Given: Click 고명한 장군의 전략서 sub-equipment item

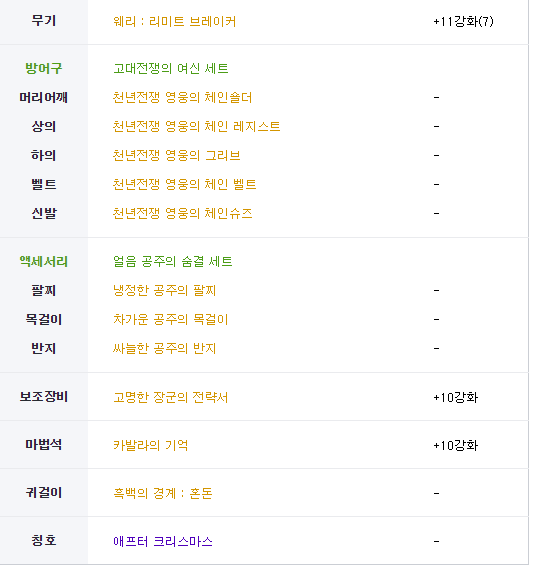Looking at the screenshot, I should [170, 397].
